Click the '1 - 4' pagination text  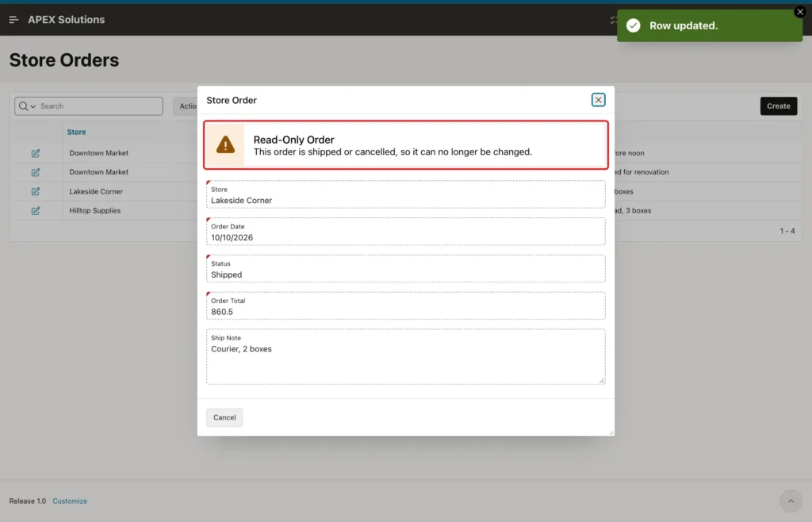pyautogui.click(x=787, y=231)
